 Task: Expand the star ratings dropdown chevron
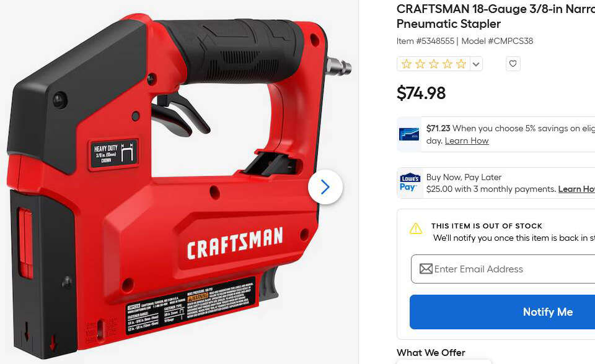click(476, 64)
